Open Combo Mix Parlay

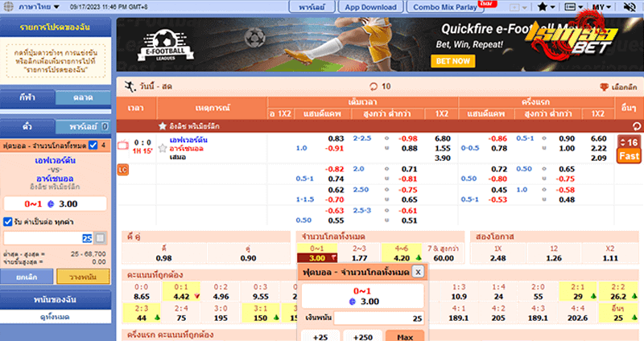pyautogui.click(x=445, y=7)
